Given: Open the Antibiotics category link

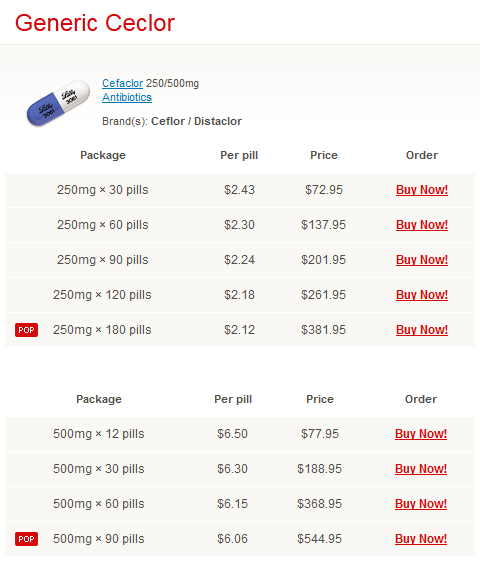Looking at the screenshot, I should (x=127, y=97).
